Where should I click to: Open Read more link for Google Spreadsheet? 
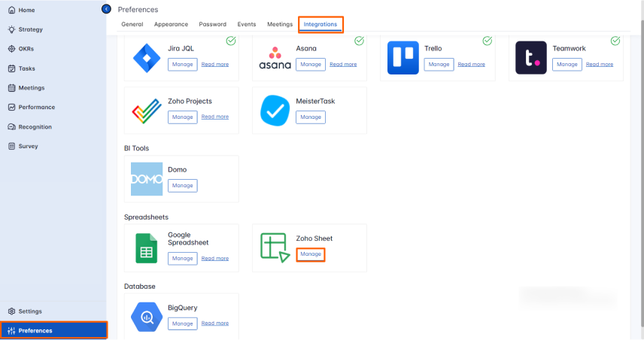[x=215, y=258]
